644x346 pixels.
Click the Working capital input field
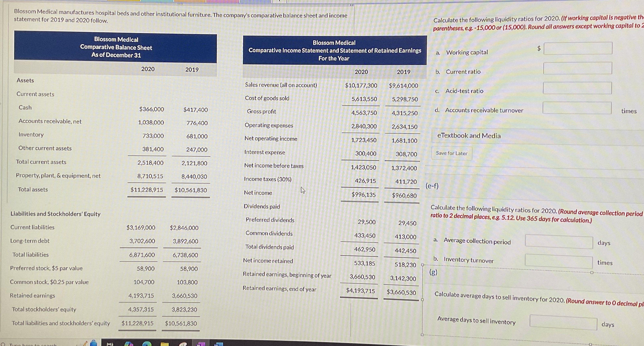[578, 48]
